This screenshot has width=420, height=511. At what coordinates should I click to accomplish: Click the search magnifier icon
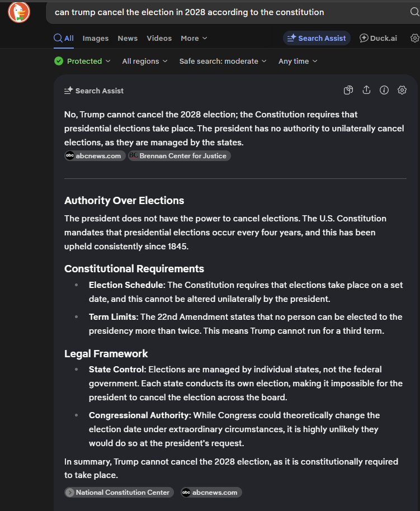tap(414, 12)
